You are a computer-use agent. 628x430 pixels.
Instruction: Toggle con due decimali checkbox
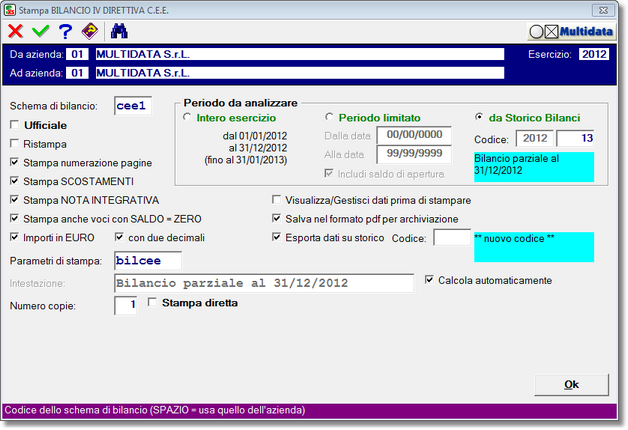pyautogui.click(x=119, y=237)
